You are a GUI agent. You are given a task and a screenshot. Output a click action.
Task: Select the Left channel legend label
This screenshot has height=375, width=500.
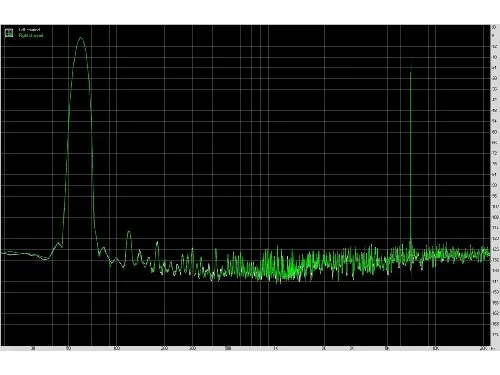click(x=29, y=30)
